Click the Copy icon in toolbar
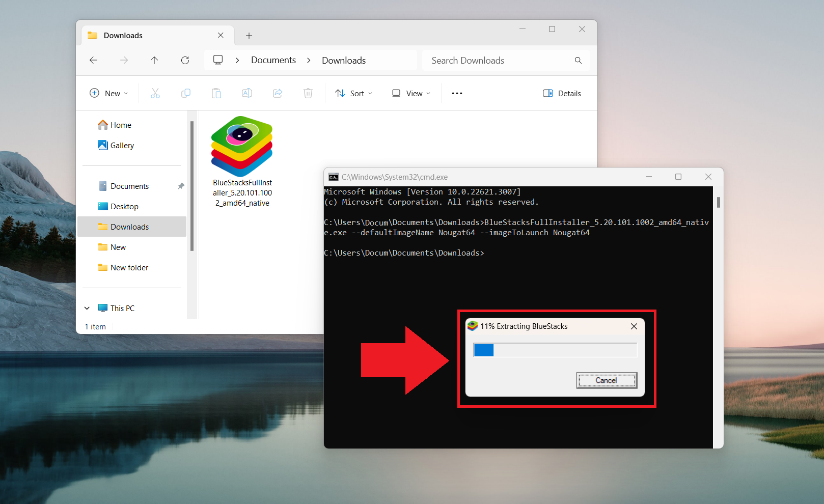 186,93
